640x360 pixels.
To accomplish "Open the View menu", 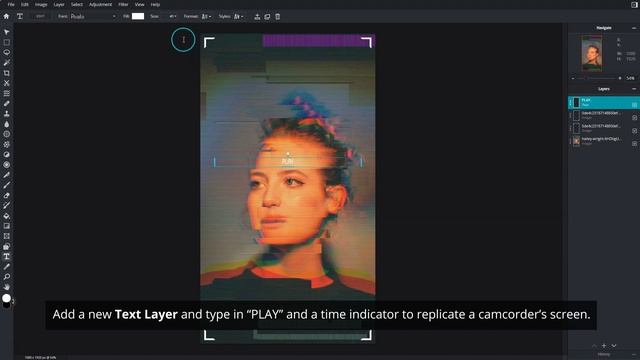I will [x=140, y=4].
